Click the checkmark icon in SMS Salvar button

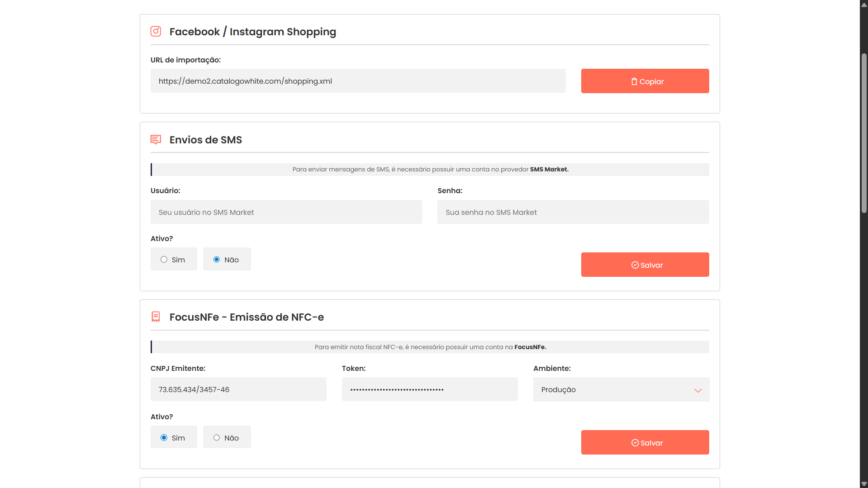click(635, 265)
